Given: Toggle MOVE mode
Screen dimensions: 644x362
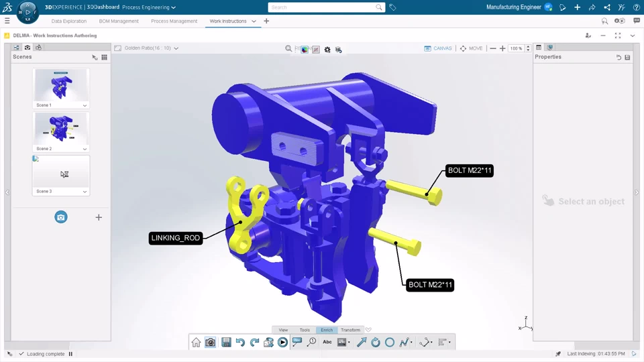Looking at the screenshot, I should (471, 48).
